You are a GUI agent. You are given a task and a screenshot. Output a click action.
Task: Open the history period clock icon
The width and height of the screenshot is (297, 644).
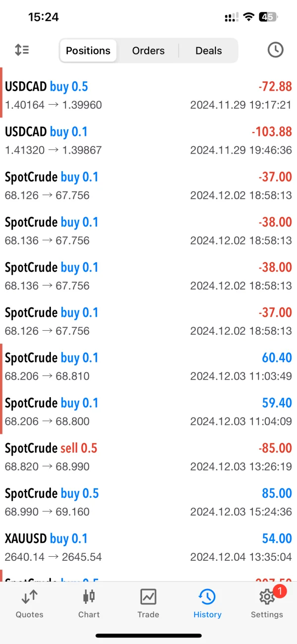[275, 50]
